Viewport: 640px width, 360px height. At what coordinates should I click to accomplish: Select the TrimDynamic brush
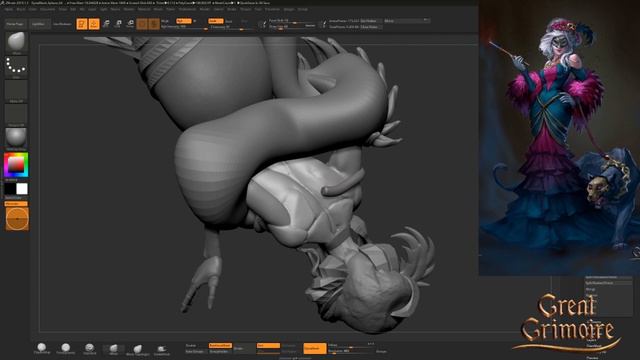tap(66, 348)
